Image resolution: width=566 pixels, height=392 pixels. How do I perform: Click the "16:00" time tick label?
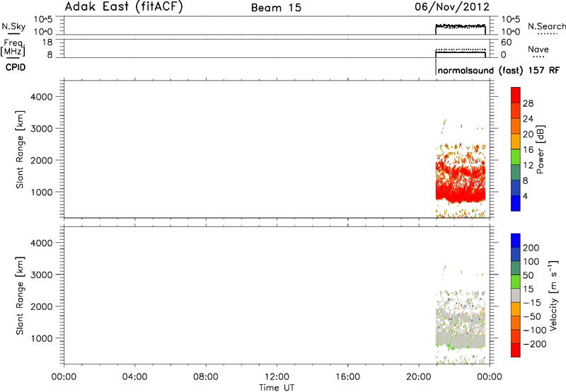pos(347,377)
